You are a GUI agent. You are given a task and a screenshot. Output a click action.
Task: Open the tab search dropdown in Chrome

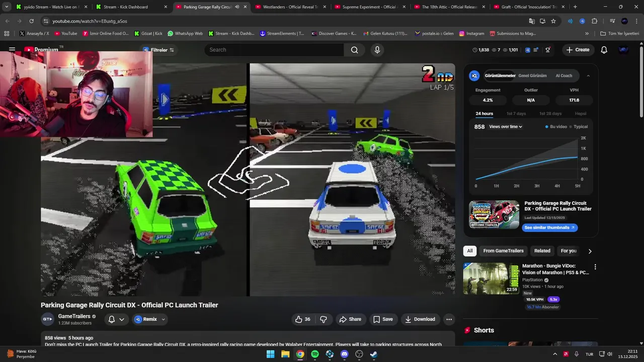pos(7,7)
